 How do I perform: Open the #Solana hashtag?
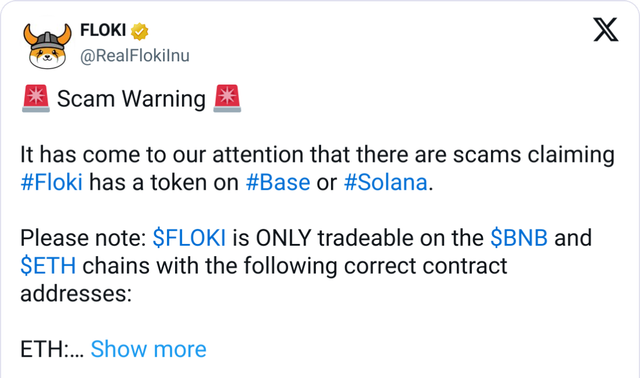[385, 182]
